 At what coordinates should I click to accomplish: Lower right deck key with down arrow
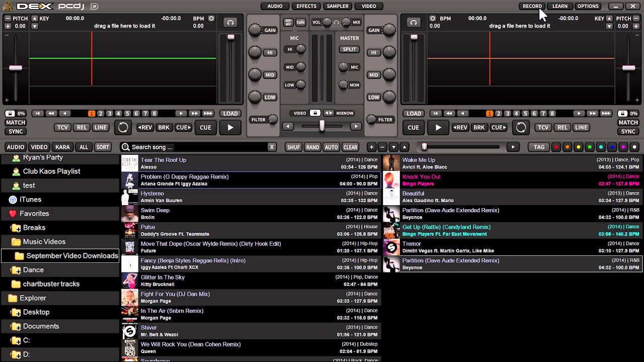point(609,26)
